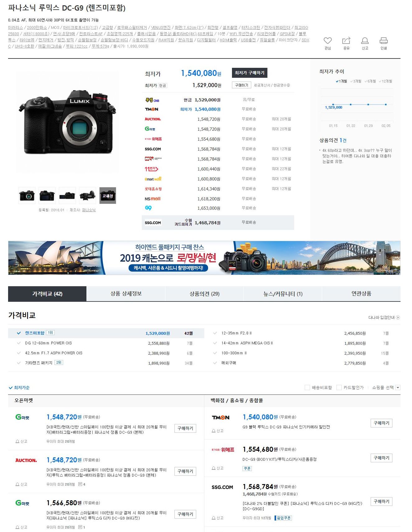
Task: Click 구매하기 for 위메프 1,554,680원 listing
Action: tap(382, 458)
